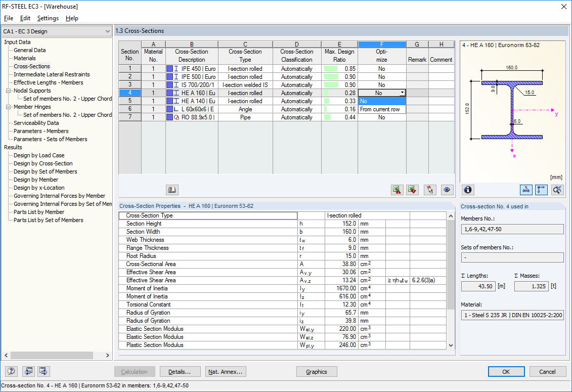Toggle the show dimensions icon

pos(526,190)
